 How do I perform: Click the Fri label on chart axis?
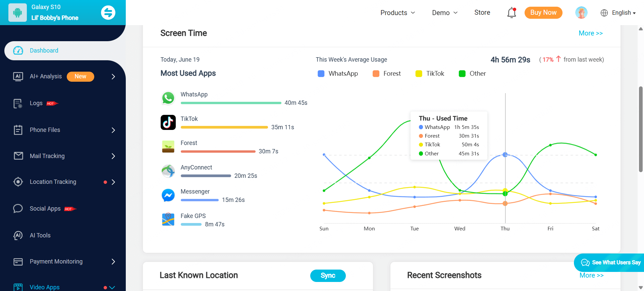550,228
